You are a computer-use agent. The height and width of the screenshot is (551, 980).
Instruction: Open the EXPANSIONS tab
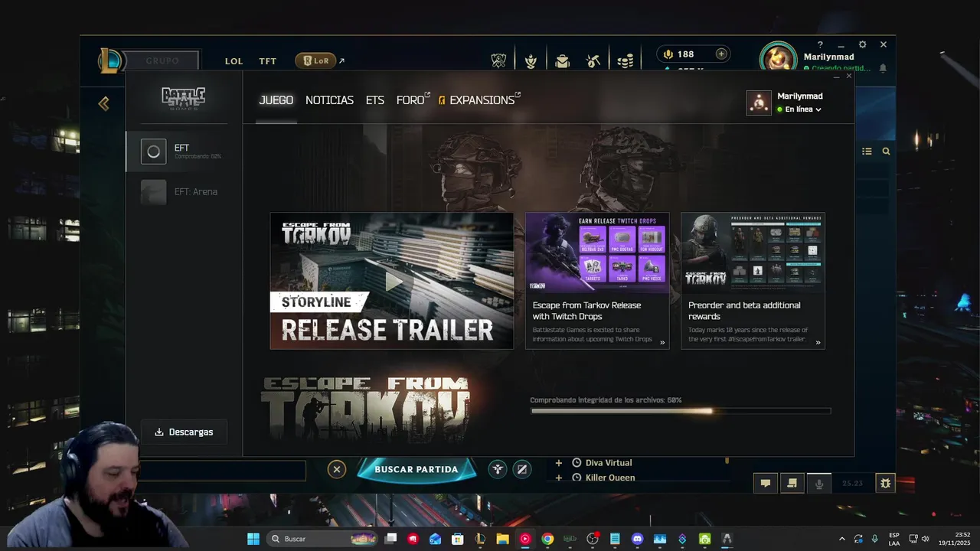[x=479, y=100]
